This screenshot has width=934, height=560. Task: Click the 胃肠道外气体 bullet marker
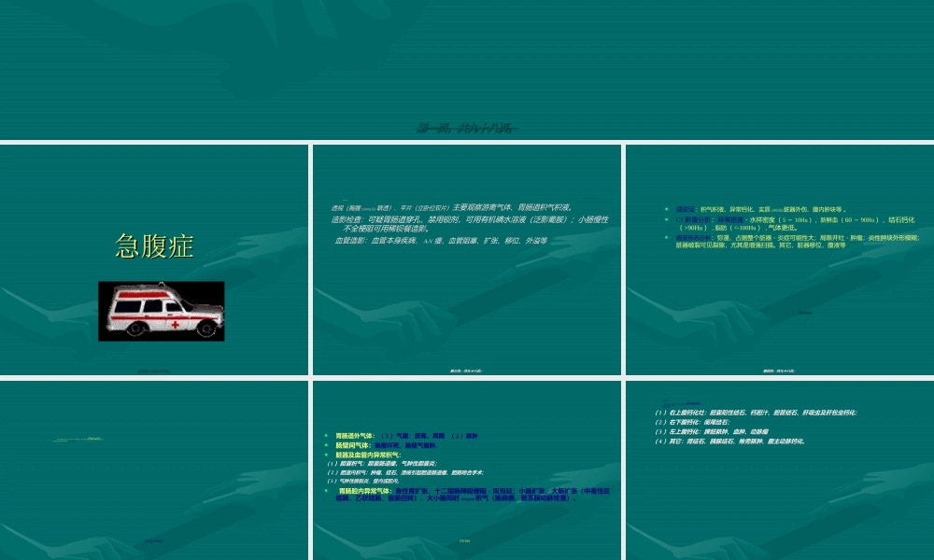[x=325, y=435]
